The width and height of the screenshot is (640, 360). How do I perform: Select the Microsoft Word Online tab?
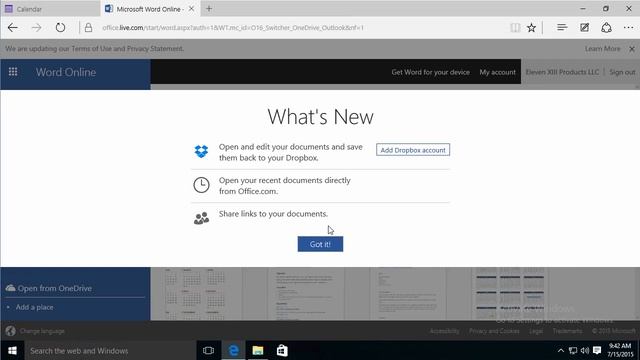pyautogui.click(x=150, y=9)
